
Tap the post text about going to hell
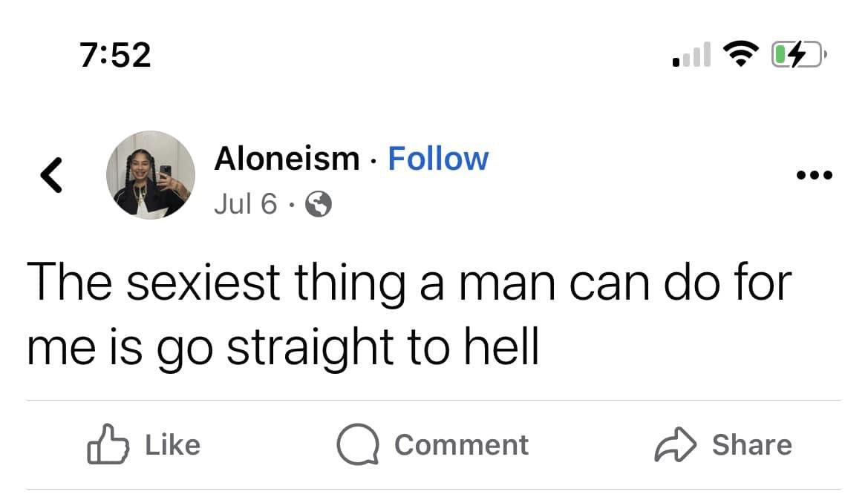(x=409, y=315)
